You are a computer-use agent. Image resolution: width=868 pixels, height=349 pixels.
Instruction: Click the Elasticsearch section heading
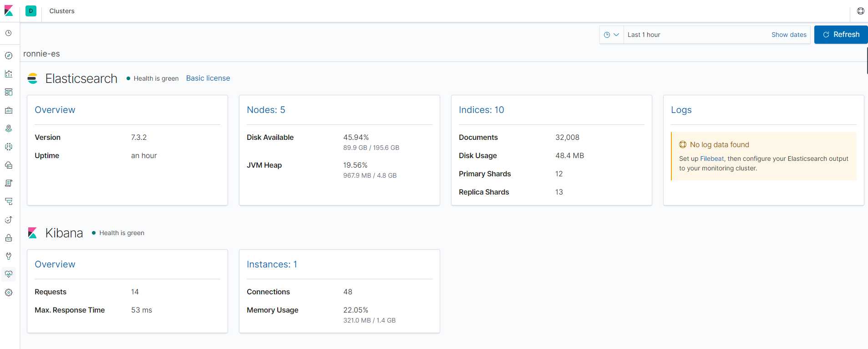tap(81, 78)
